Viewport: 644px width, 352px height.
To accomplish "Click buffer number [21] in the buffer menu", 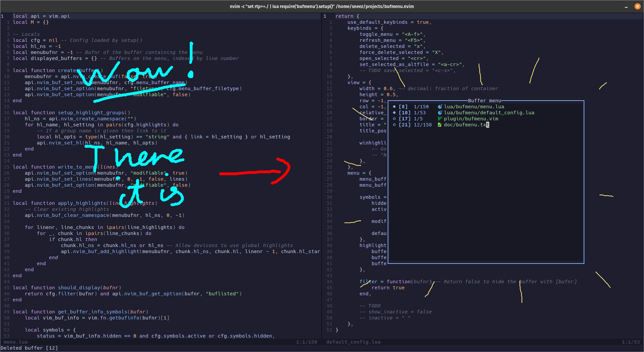I will [405, 125].
